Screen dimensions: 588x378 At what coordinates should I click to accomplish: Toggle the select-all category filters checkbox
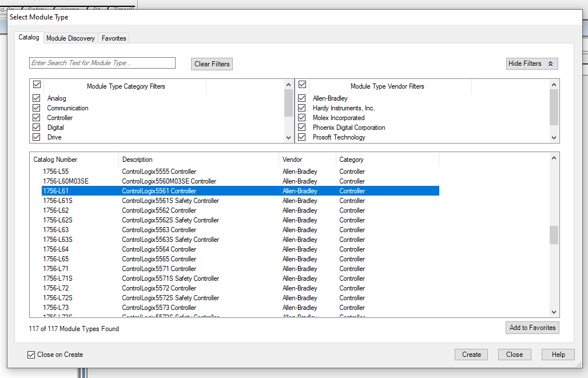[x=37, y=85]
